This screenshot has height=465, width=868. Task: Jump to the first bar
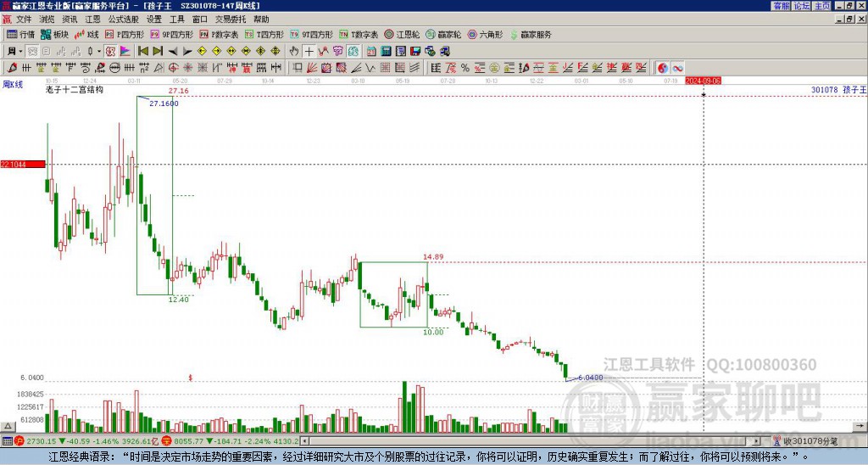pyautogui.click(x=142, y=52)
